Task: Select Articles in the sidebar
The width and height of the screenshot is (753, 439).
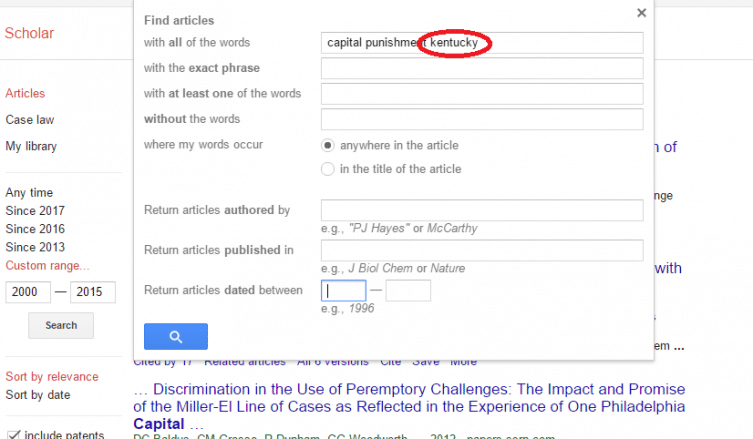Action: tap(25, 93)
